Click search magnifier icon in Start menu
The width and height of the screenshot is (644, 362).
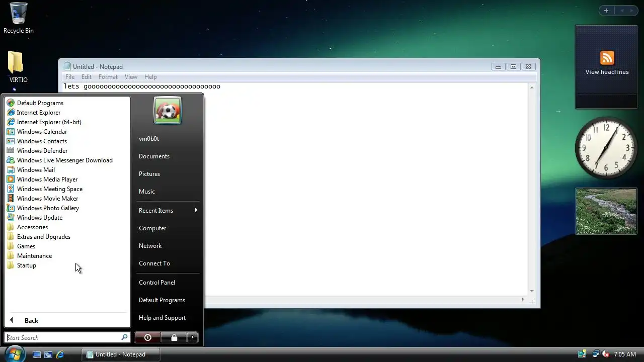[125, 337]
